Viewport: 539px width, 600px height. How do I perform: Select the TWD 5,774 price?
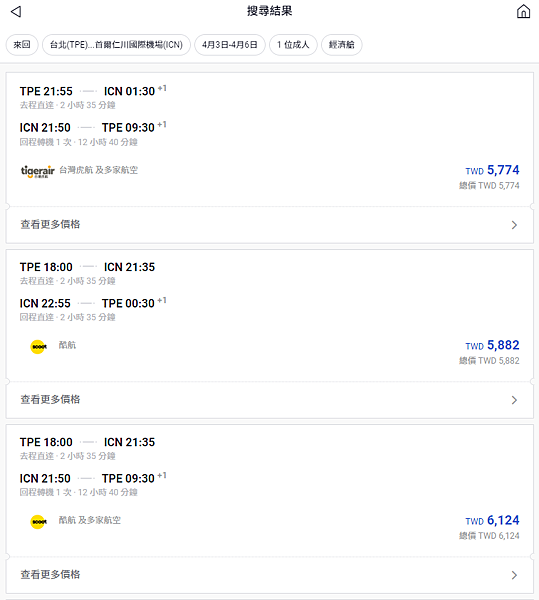pos(492,170)
